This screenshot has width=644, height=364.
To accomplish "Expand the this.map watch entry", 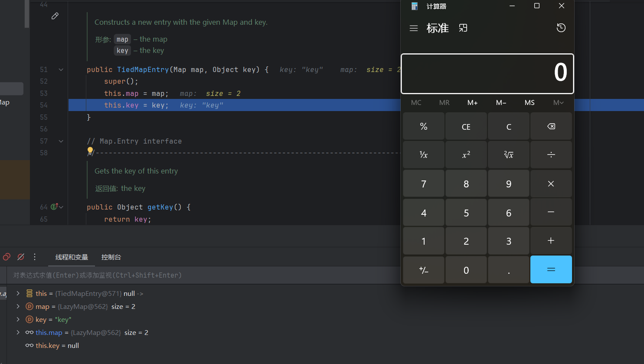I will [18, 332].
